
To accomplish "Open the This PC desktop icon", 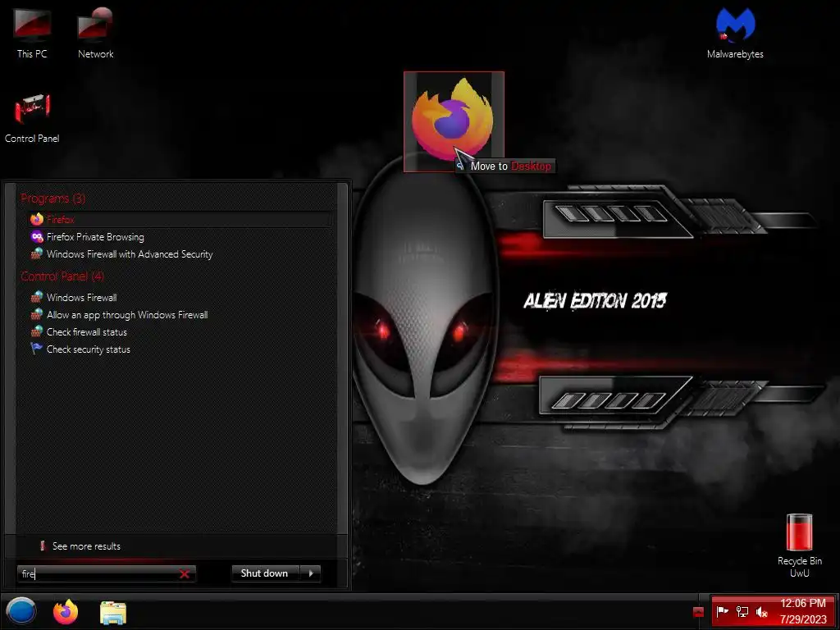I will pyautogui.click(x=32, y=32).
